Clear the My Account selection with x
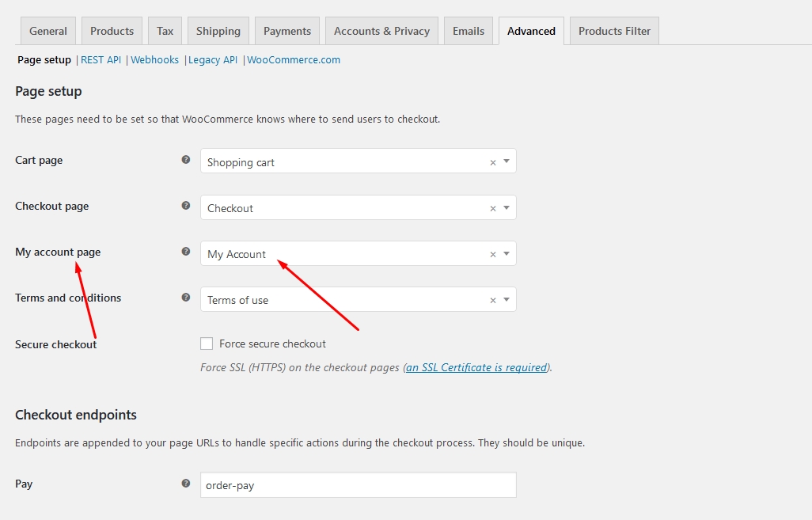Viewport: 812px width, 520px height. (493, 254)
